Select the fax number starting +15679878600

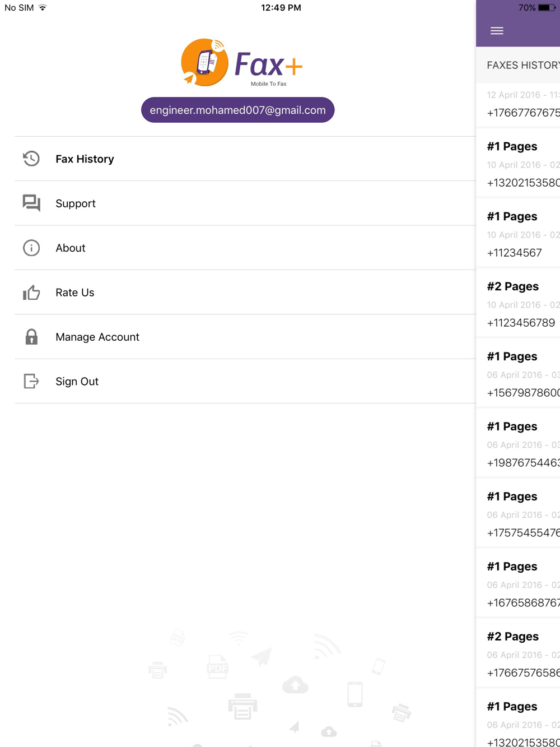[523, 393]
